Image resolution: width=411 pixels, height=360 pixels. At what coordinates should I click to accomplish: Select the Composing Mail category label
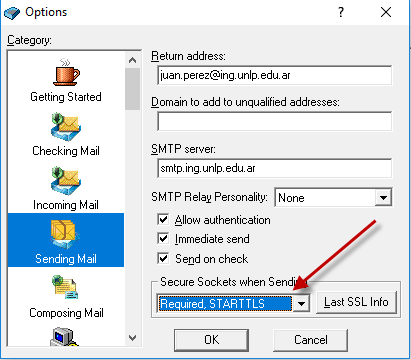[x=66, y=313]
